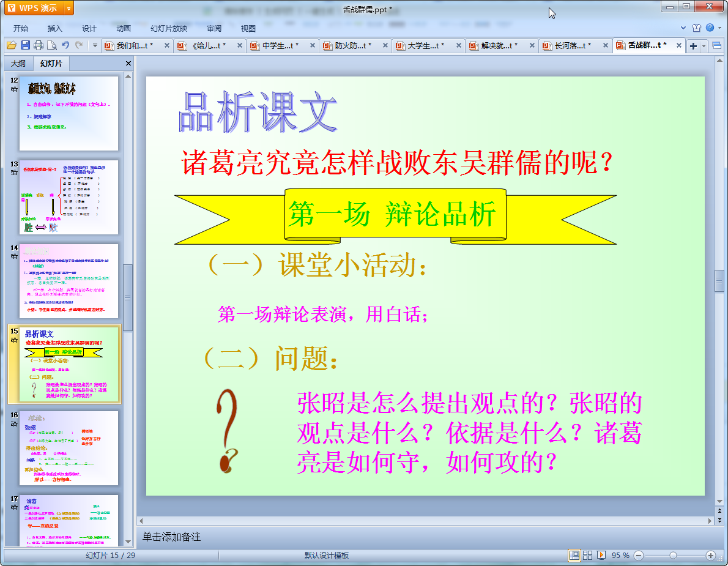The image size is (728, 566).
Task: Zoom in with the plus button
Action: pos(710,556)
